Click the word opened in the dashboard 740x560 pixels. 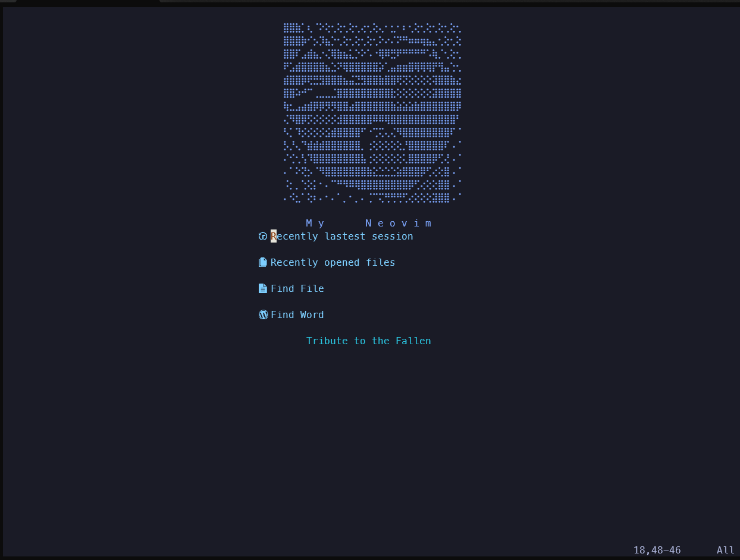click(x=341, y=263)
